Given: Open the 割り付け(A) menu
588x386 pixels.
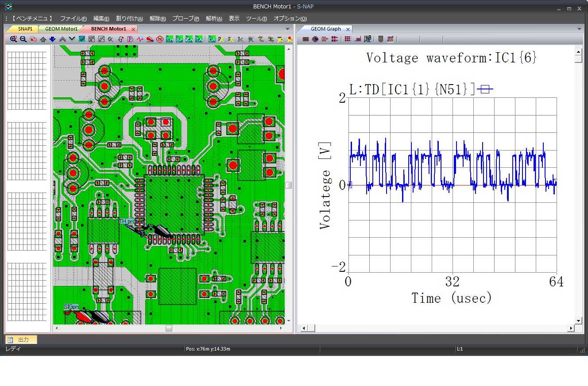Looking at the screenshot, I should (x=129, y=19).
